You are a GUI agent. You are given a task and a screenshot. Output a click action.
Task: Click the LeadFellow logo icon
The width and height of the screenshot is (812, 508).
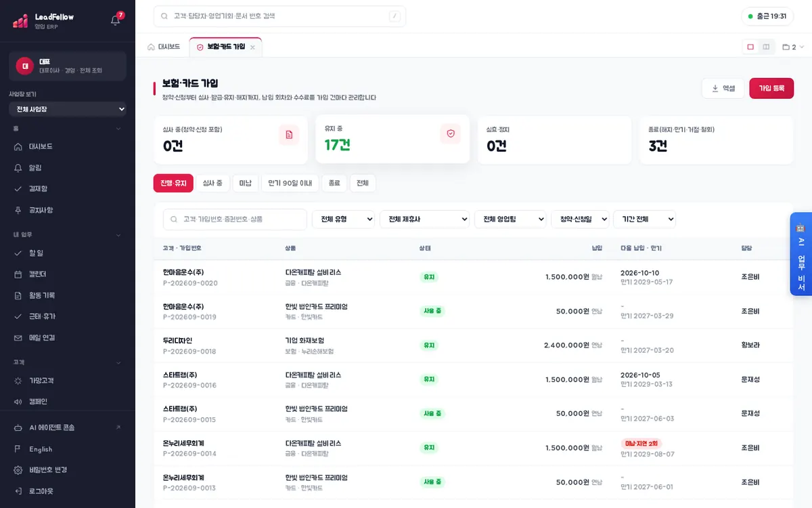point(20,20)
